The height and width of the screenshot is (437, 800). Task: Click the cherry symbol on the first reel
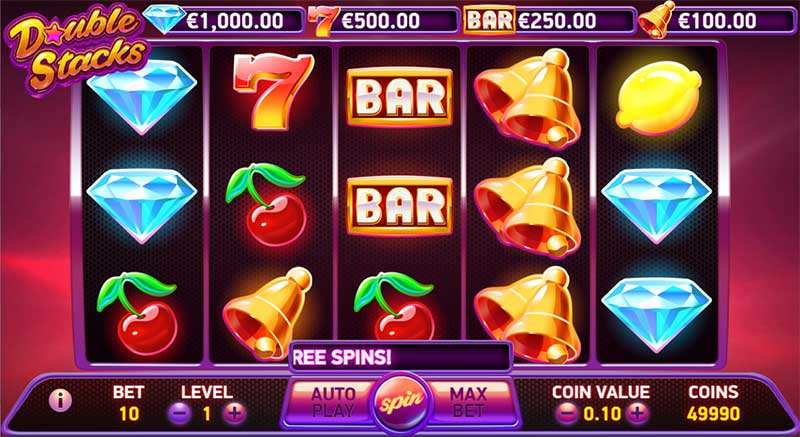pos(138,314)
